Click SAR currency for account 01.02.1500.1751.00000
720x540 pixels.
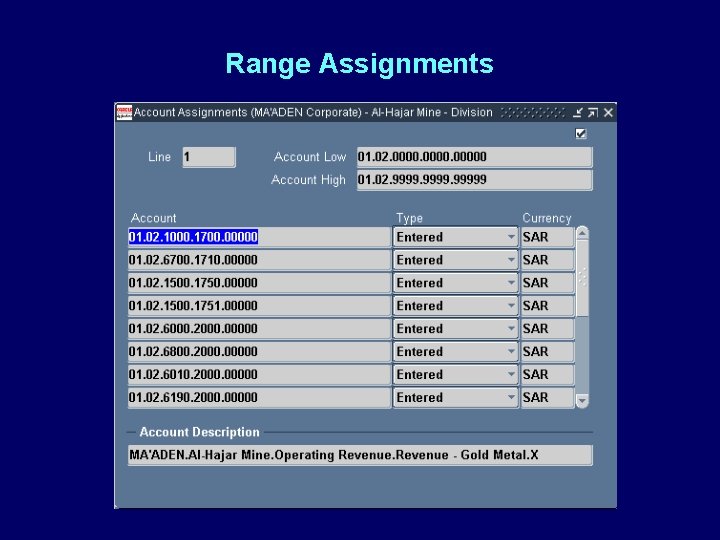[547, 306]
